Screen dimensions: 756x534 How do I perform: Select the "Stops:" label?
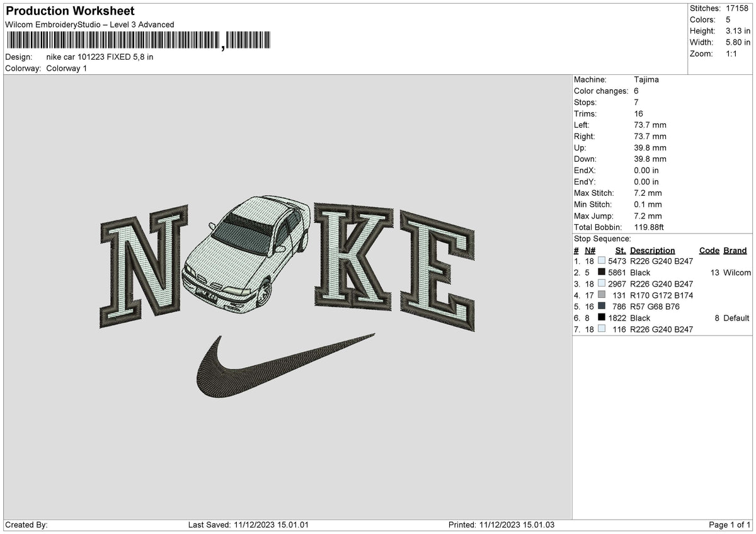coord(585,103)
